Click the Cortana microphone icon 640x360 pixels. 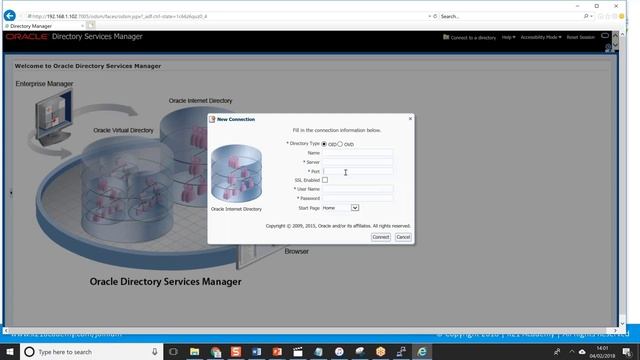155,352
